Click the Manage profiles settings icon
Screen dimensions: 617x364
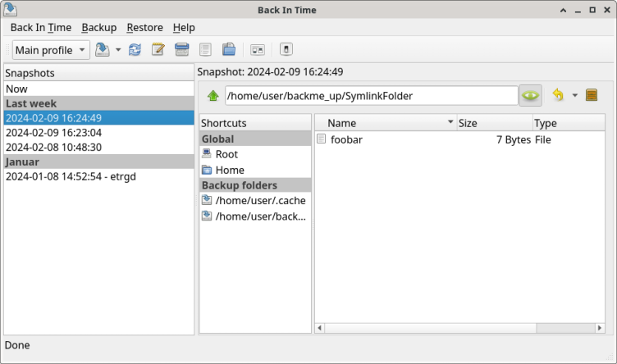pos(258,50)
